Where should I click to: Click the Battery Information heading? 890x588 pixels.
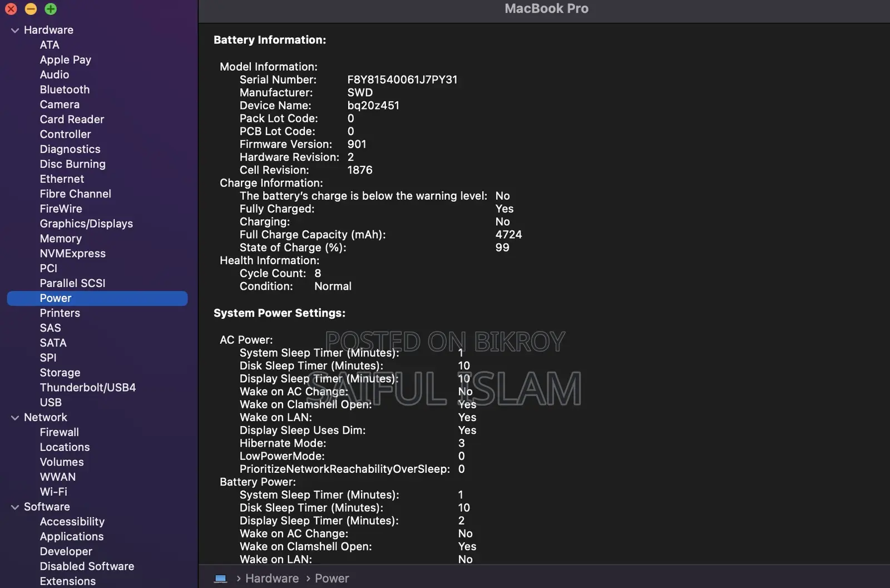click(270, 40)
